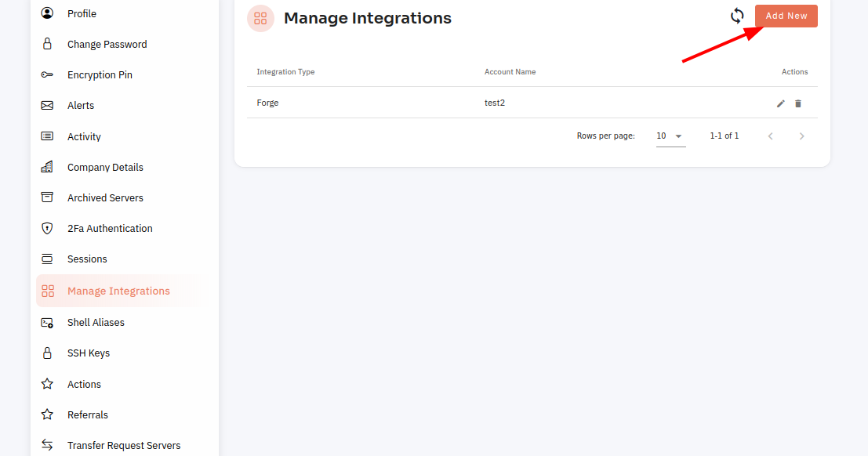Screen dimensions: 868x456
Task: Click the Alerts envelope icon
Action: pyautogui.click(x=48, y=105)
